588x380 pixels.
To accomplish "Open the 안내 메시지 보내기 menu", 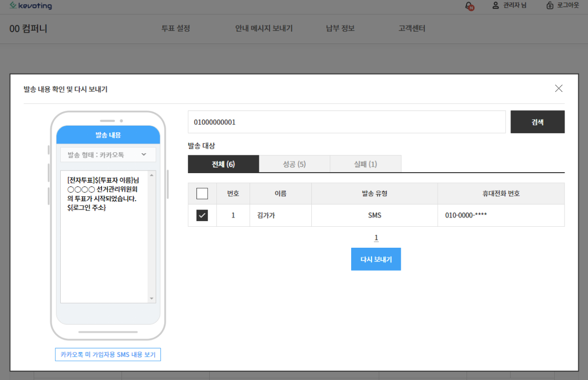I will click(x=264, y=29).
